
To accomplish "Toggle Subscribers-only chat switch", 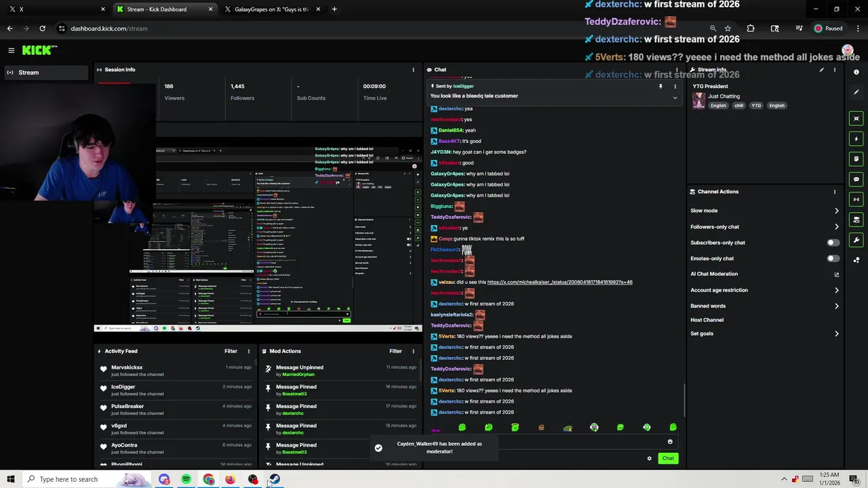I will [833, 243].
